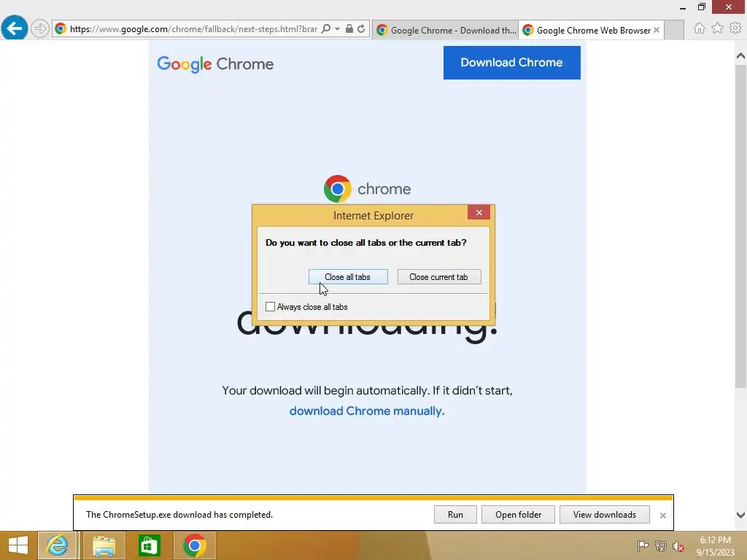The width and height of the screenshot is (747, 560).
Task: Refresh the page with reload icon
Action: [362, 29]
